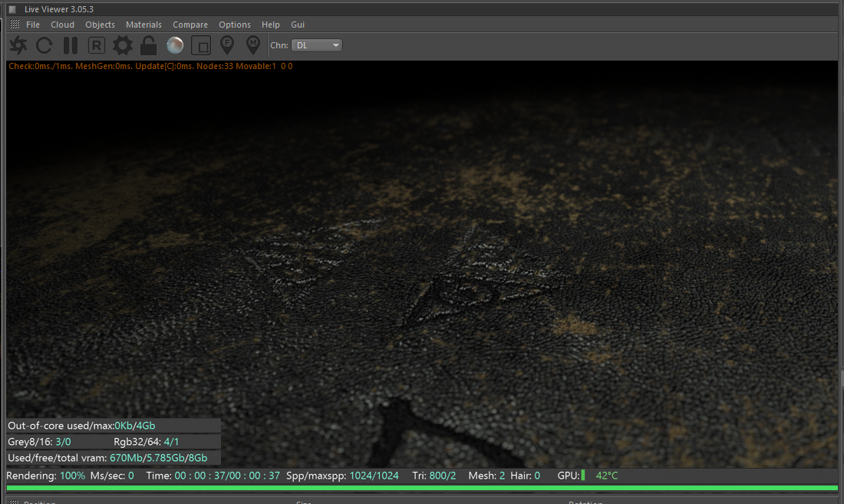
Task: Click the Hair count value 0
Action: coord(537,476)
